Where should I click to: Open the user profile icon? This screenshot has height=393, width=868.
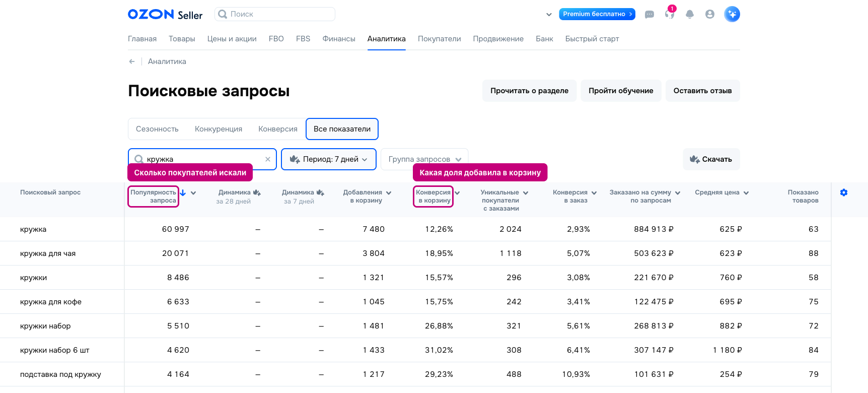(710, 14)
